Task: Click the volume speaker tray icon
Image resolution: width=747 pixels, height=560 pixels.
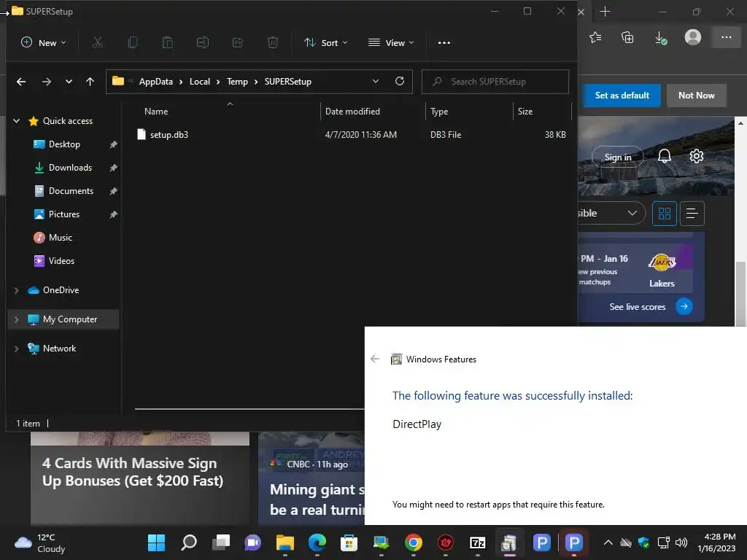Action: click(681, 542)
